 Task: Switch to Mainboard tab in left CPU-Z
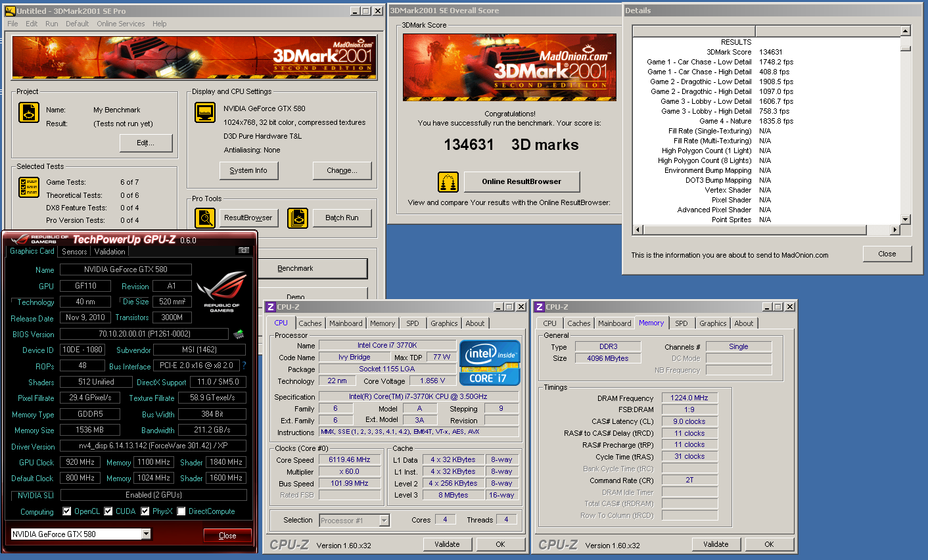(x=346, y=323)
